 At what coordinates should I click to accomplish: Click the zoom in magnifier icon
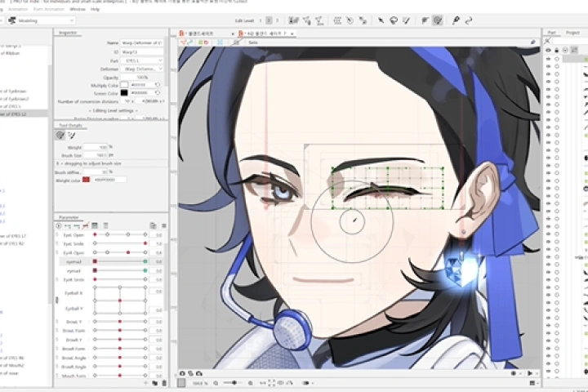pyautogui.click(x=250, y=383)
